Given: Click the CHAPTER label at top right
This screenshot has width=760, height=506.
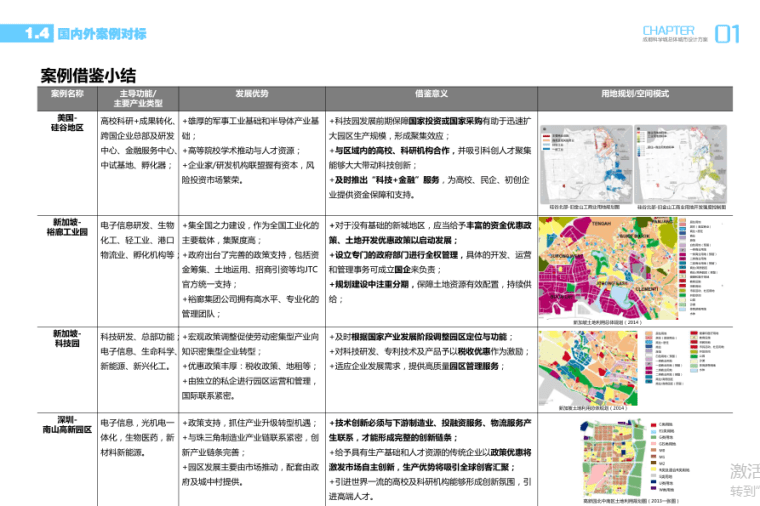Looking at the screenshot, I should coord(668,30).
